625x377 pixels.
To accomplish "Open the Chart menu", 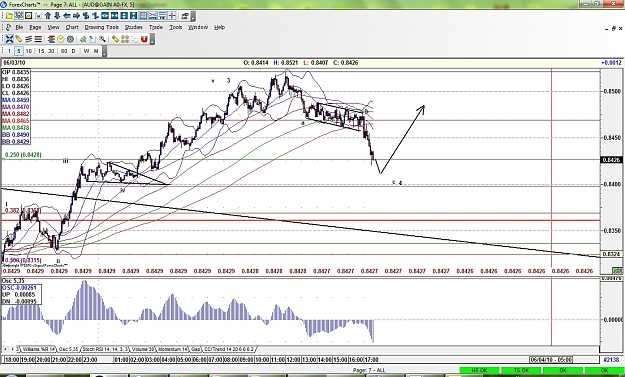I will 72,27.
